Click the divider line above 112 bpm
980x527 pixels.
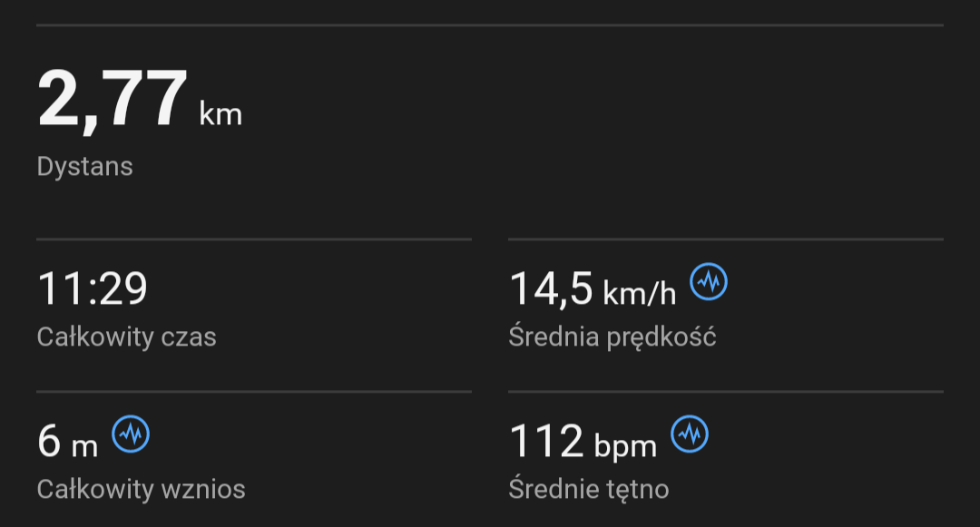(x=726, y=392)
